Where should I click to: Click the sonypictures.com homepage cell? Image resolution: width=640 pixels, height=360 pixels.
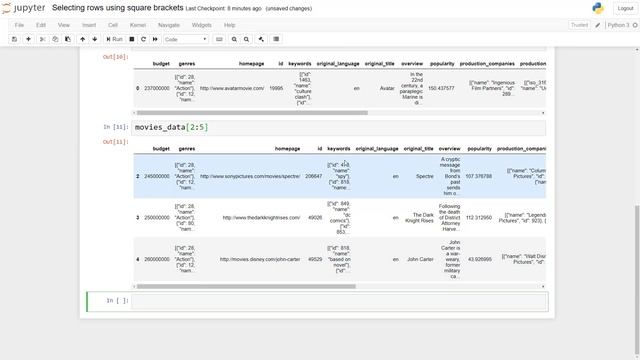click(250, 176)
